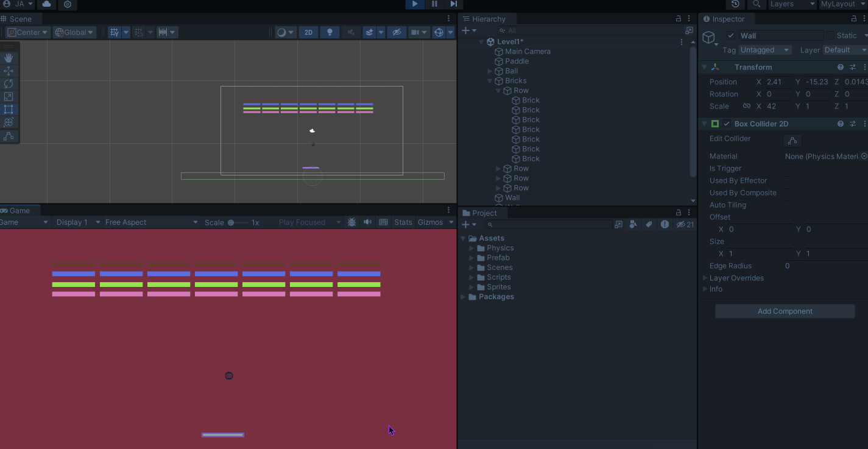This screenshot has width=868, height=449.
Task: Toggle 2D view mode in Scene
Action: 308,32
